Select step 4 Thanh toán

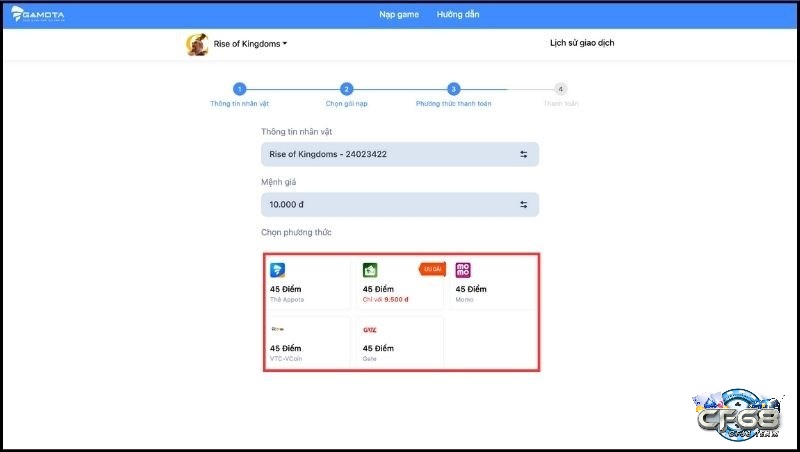tap(560, 95)
